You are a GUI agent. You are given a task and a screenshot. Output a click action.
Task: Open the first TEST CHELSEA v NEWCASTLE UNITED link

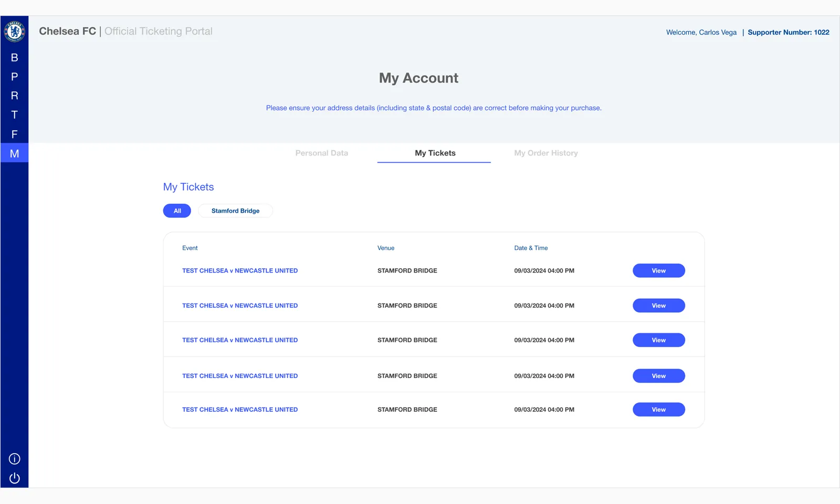pyautogui.click(x=240, y=271)
